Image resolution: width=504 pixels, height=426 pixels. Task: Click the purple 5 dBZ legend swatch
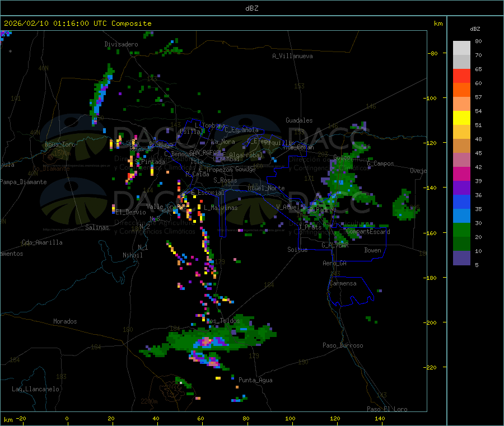point(461,258)
